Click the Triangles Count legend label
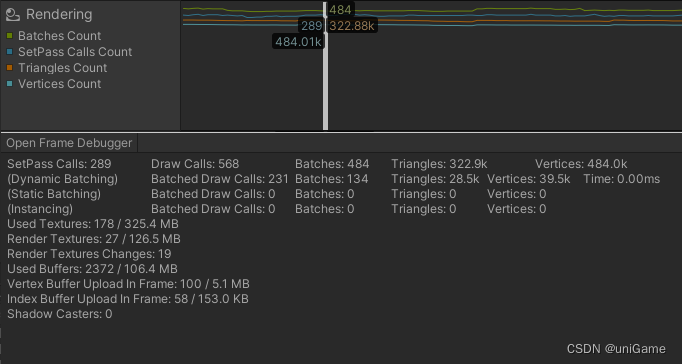Image resolution: width=682 pixels, height=364 pixels. click(63, 68)
